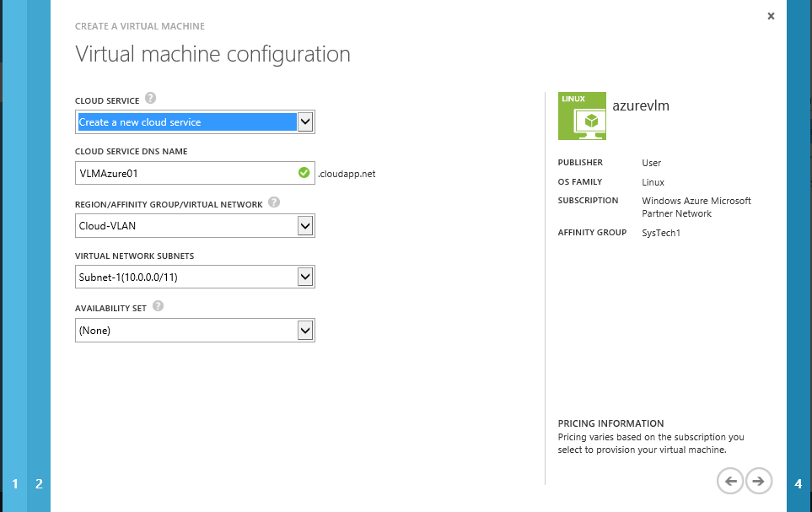The height and width of the screenshot is (512, 812).
Task: Click the Windows Azure Microsoft Partner Network subscription
Action: (696, 207)
